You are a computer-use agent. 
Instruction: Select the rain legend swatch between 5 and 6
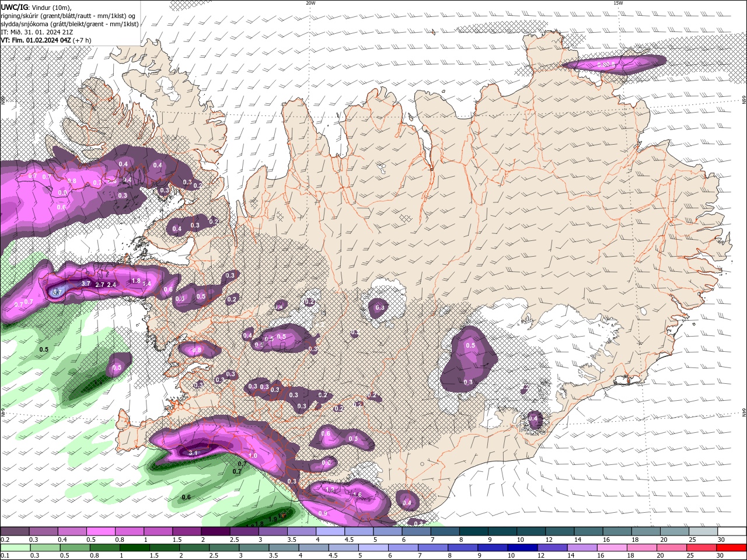pos(373,548)
